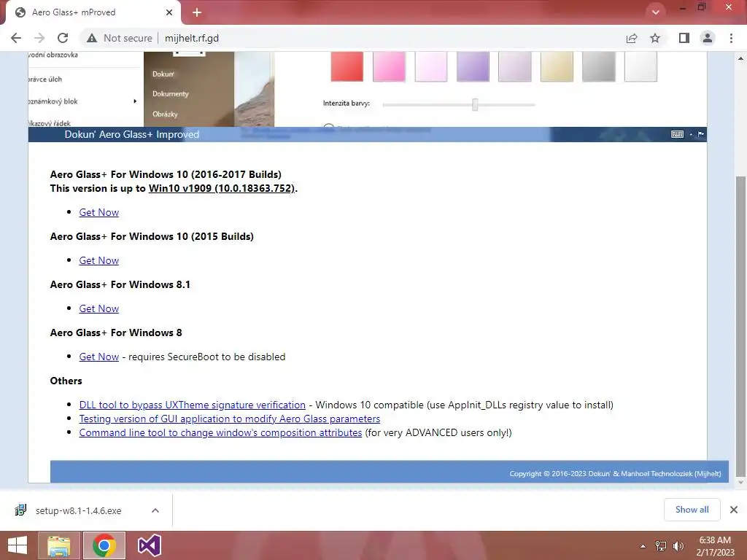Viewport: 747px width, 560px height.
Task: Open the Chrome three-dot menu
Action: point(731,38)
